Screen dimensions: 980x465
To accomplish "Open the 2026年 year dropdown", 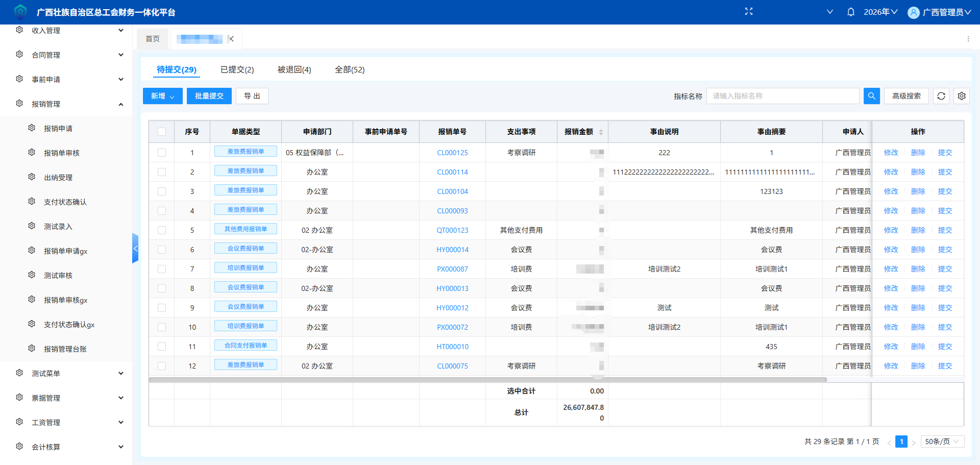I will 880,12.
